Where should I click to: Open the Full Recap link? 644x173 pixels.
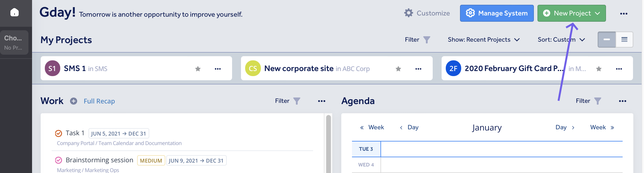(x=99, y=101)
